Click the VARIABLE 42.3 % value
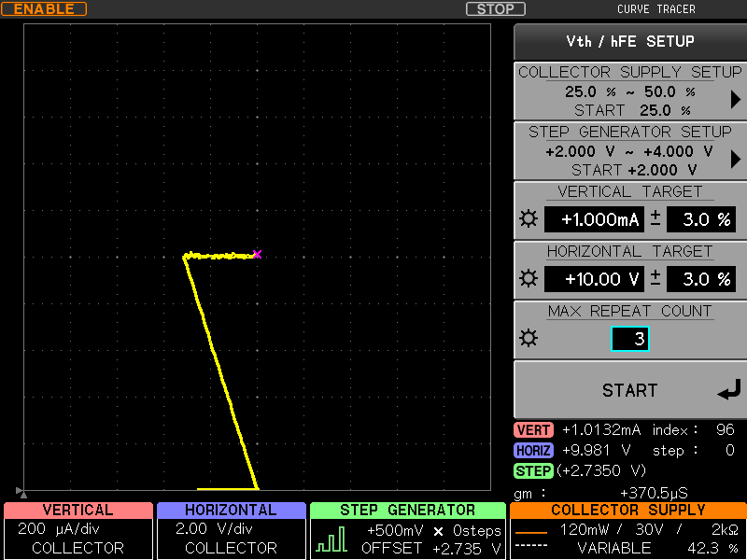Image resolution: width=747 pixels, height=560 pixels. click(x=659, y=549)
